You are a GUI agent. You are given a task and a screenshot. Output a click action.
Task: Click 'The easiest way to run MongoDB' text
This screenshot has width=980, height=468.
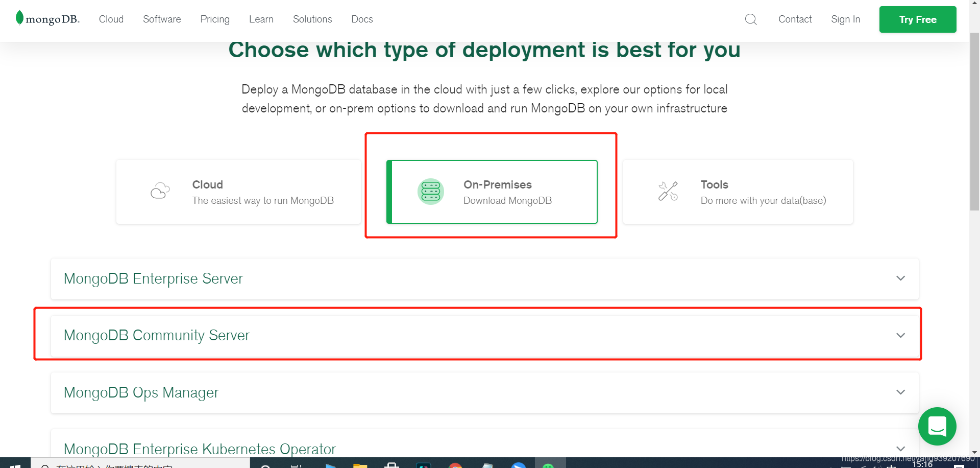point(263,201)
